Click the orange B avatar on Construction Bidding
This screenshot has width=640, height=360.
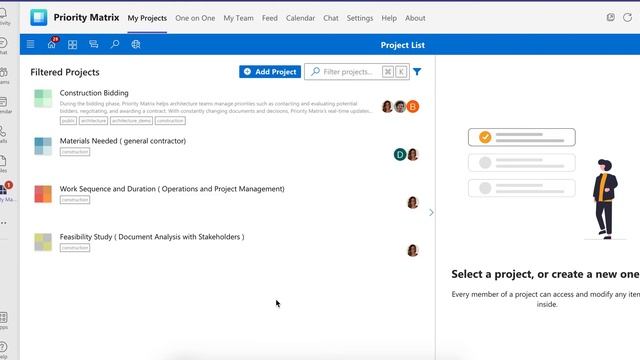413,107
